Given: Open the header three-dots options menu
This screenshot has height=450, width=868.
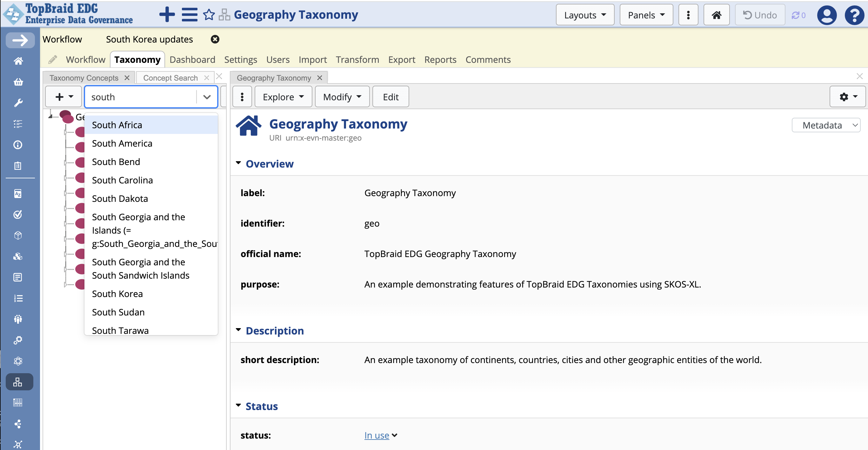Looking at the screenshot, I should 688,15.
